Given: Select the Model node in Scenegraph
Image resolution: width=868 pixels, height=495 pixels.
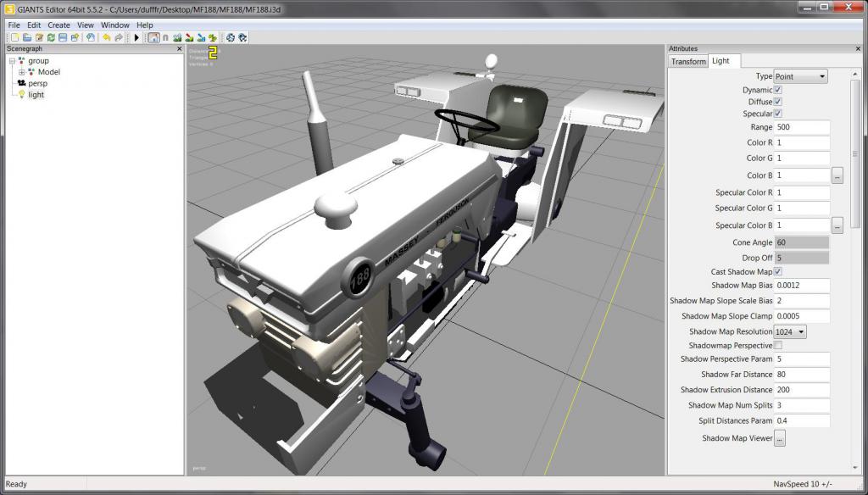Looking at the screenshot, I should (x=48, y=72).
